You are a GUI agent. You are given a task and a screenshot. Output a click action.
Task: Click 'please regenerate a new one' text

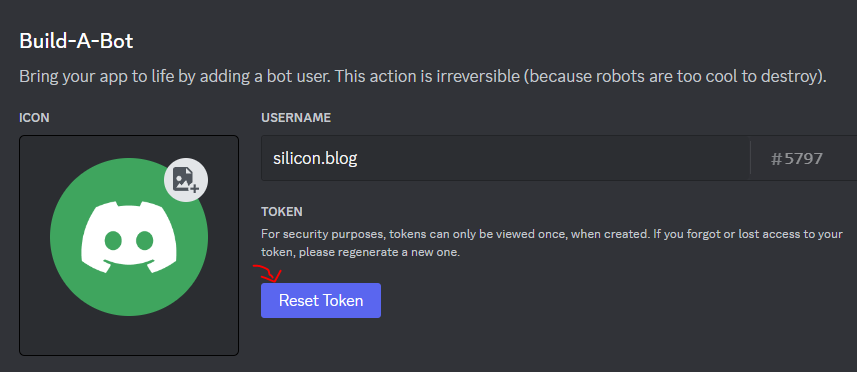[x=379, y=253]
